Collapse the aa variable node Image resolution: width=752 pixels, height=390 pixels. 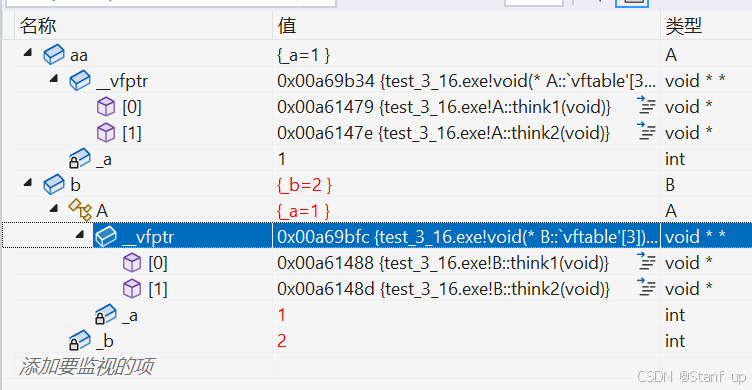click(28, 52)
